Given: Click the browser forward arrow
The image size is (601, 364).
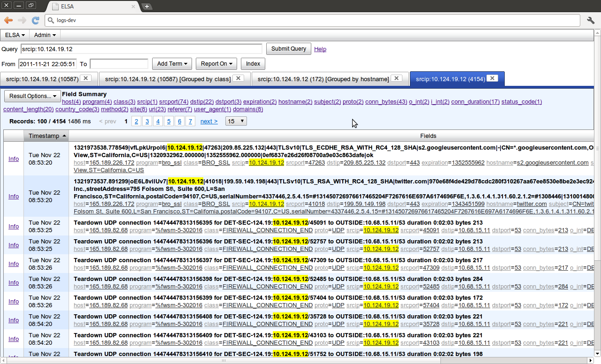Looking at the screenshot, I should [22, 20].
